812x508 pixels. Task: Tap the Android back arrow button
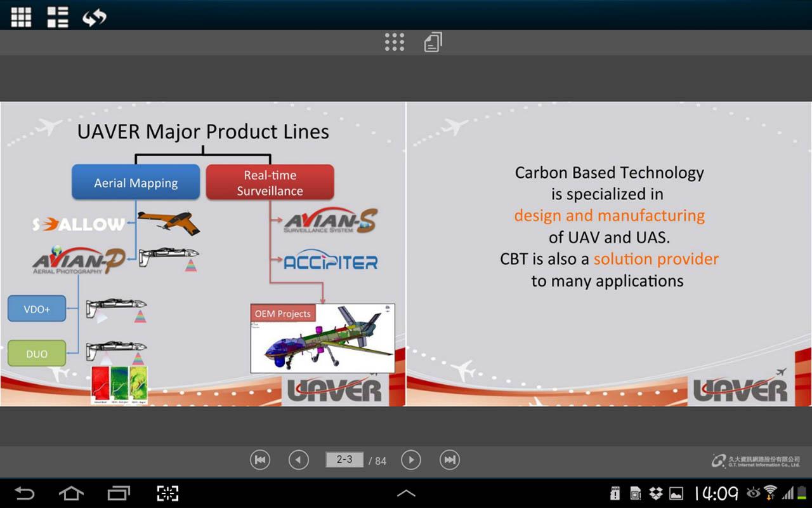25,493
